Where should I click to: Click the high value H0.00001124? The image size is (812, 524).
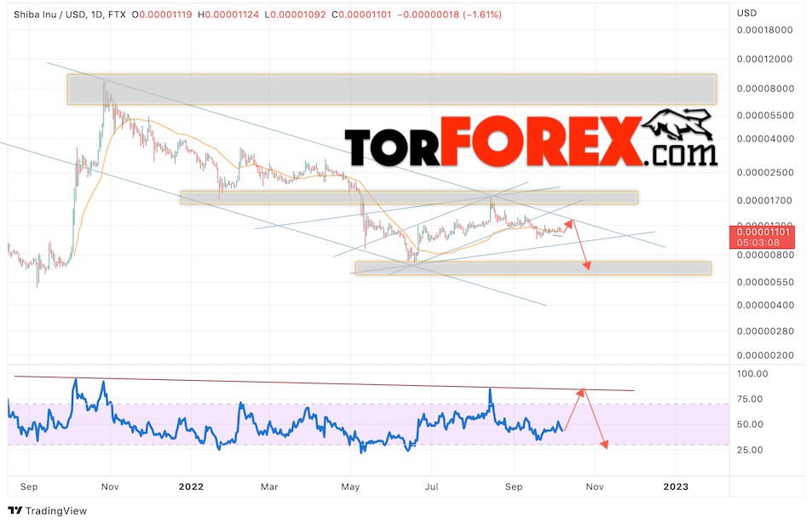pyautogui.click(x=228, y=14)
